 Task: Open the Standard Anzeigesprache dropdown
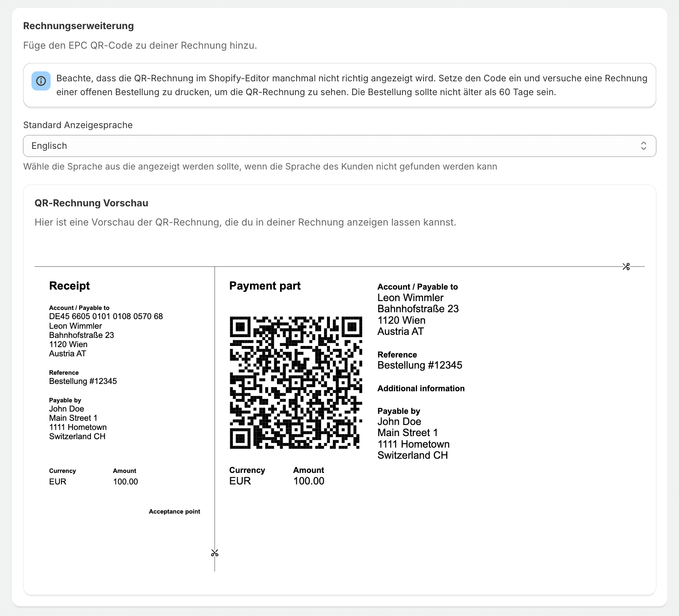click(339, 146)
